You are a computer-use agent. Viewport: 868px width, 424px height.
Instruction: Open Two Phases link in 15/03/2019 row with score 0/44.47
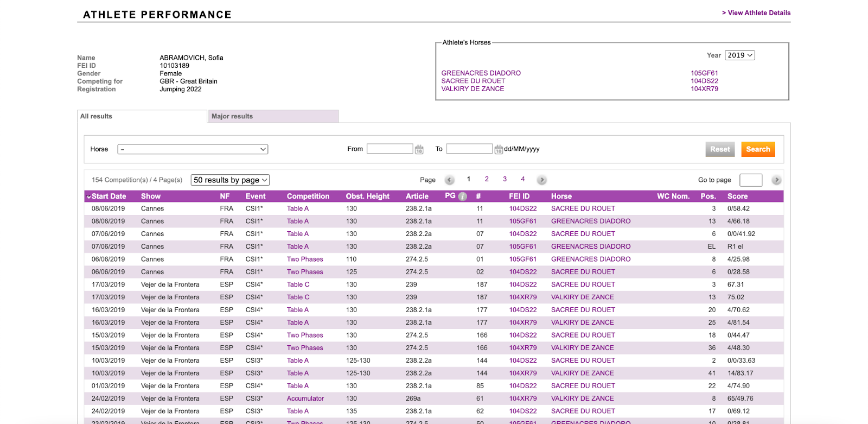pos(305,336)
